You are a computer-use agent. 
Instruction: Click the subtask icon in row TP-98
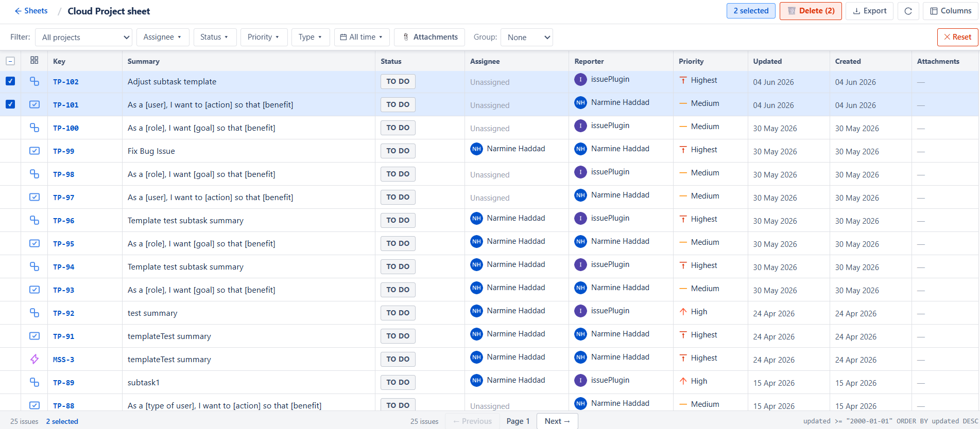click(x=35, y=174)
